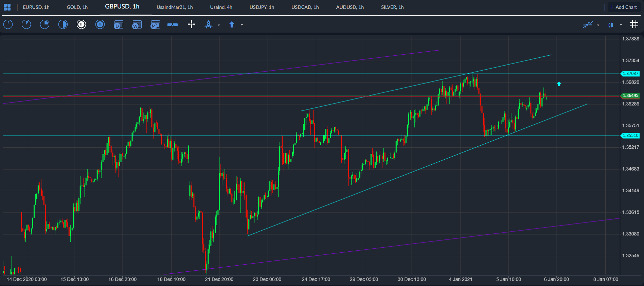The width and height of the screenshot is (644, 286).
Task: Select the blue up arrow marker tool
Action: [x=232, y=24]
